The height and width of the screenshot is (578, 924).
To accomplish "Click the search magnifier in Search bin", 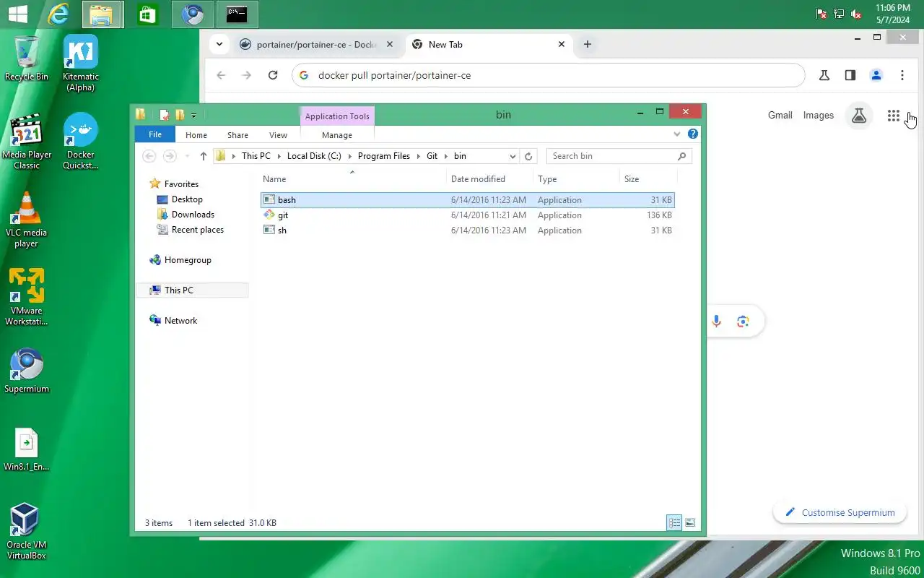I will coord(681,156).
